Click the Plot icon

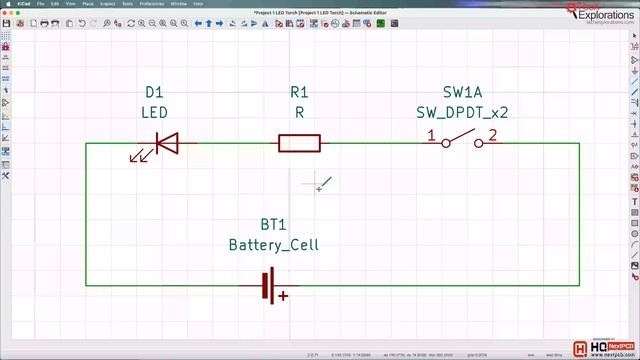tap(55, 24)
